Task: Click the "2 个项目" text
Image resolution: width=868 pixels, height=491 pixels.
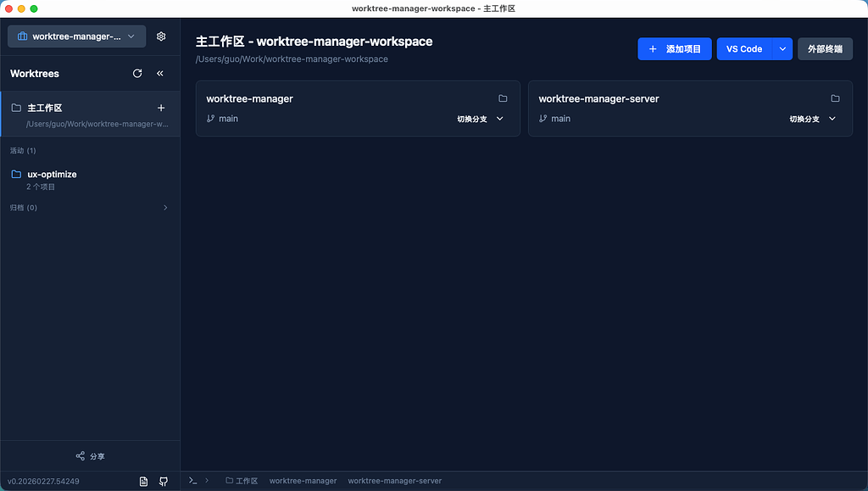Action: 41,187
